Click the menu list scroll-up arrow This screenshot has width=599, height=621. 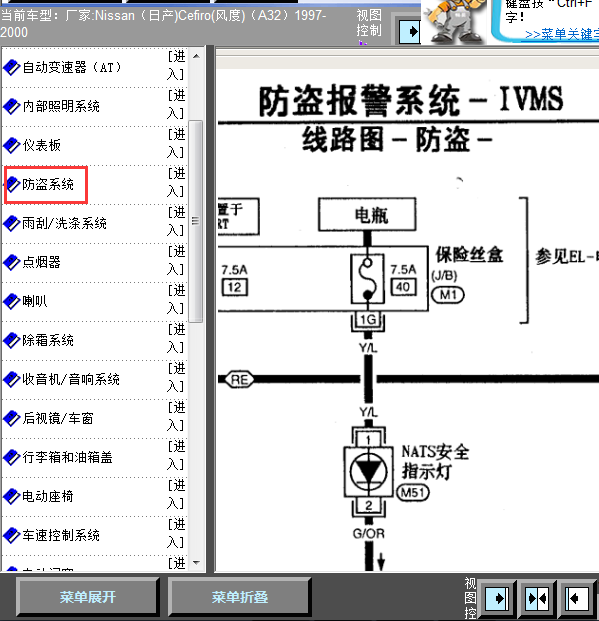coord(196,56)
